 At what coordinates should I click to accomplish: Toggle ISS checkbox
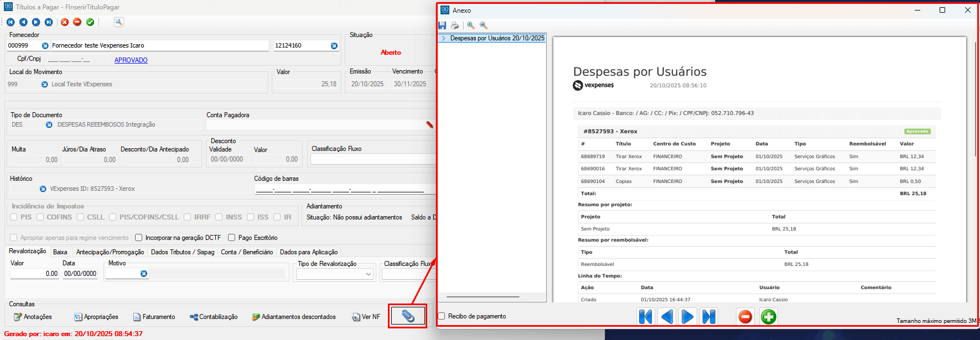251,217
